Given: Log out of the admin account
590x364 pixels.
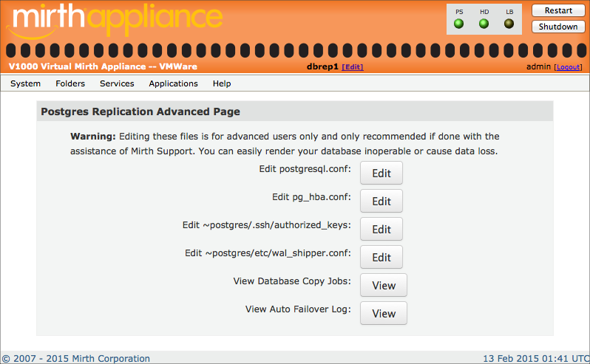Looking at the screenshot, I should [x=568, y=67].
